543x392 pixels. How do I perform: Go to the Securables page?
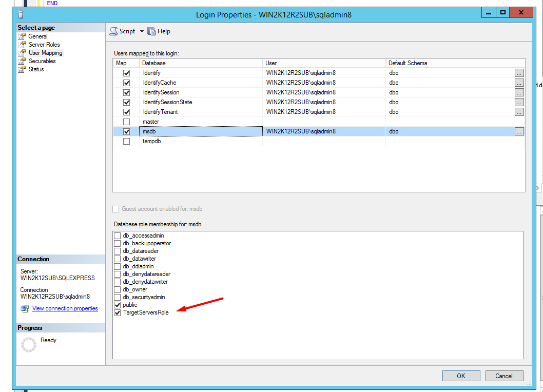pos(42,61)
